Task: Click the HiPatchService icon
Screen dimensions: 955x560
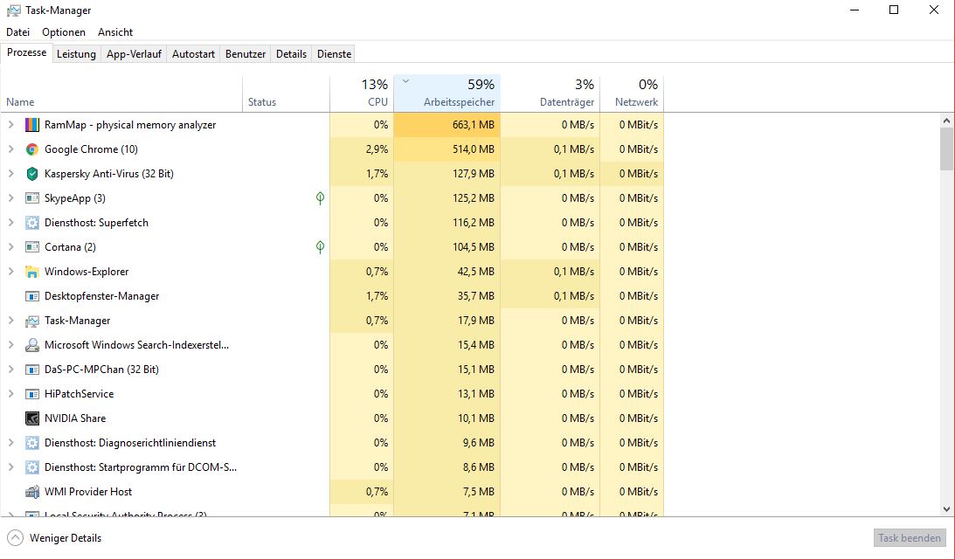Action: click(31, 394)
